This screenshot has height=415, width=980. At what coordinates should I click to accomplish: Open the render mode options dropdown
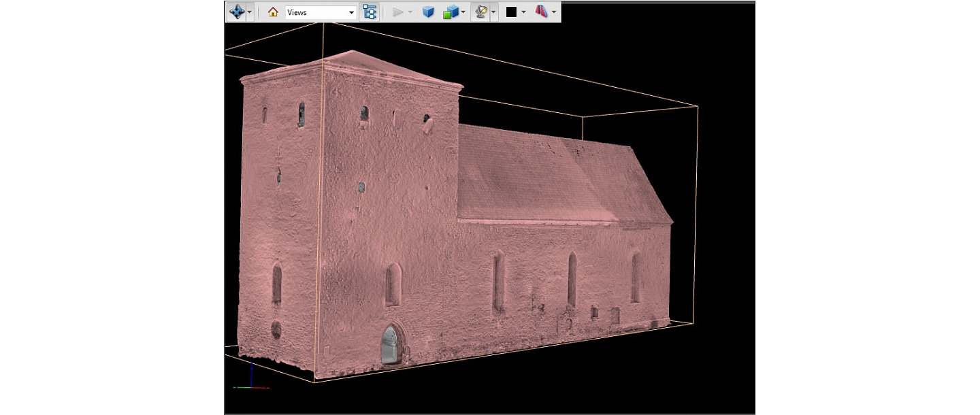tap(464, 11)
